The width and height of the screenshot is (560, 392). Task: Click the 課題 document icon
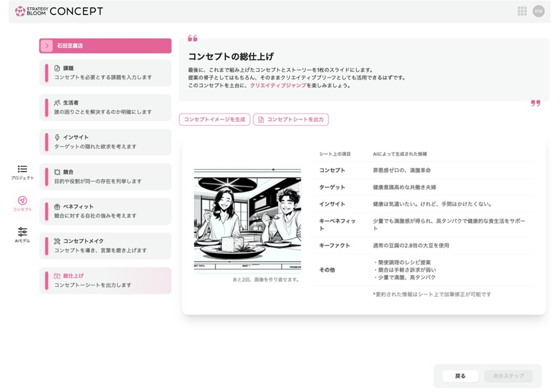pos(57,68)
